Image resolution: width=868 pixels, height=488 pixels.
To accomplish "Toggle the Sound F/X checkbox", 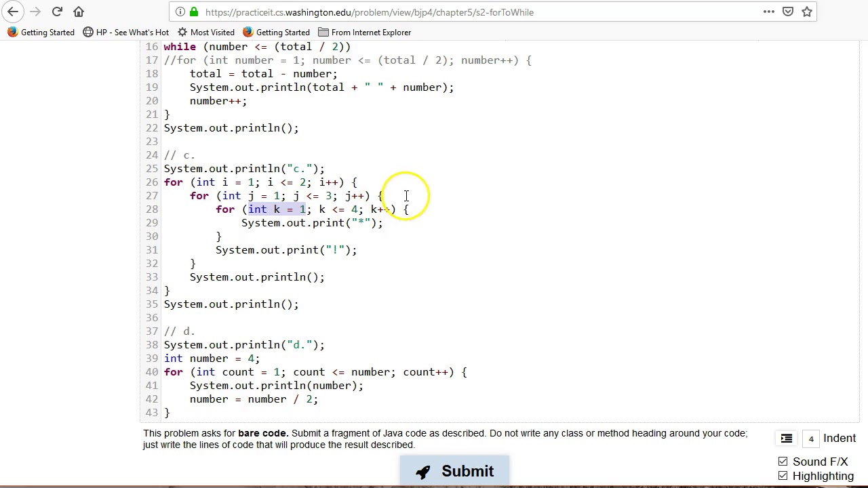I will [783, 462].
